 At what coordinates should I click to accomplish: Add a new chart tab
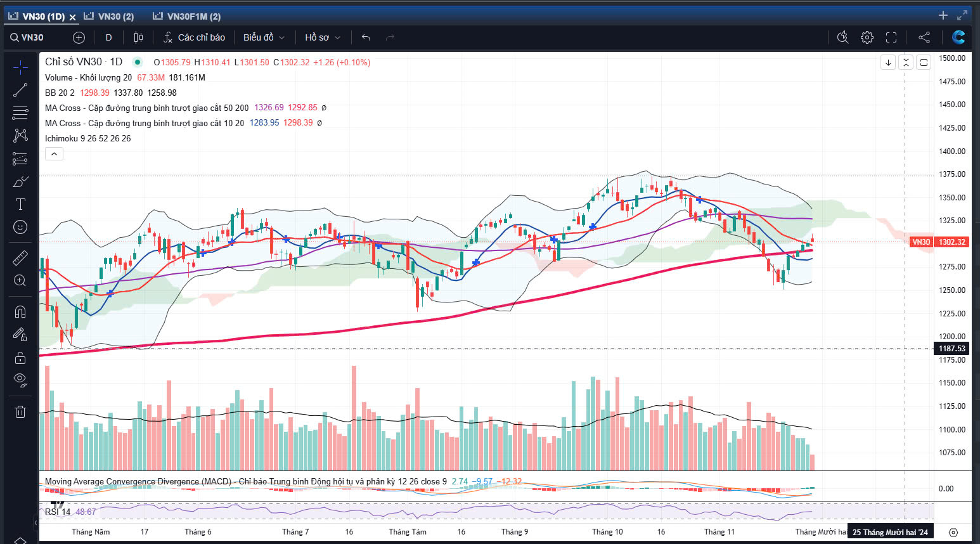(x=943, y=15)
